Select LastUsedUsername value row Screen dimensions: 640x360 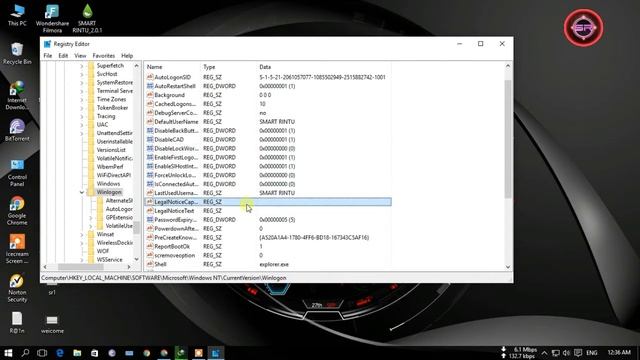click(268, 193)
